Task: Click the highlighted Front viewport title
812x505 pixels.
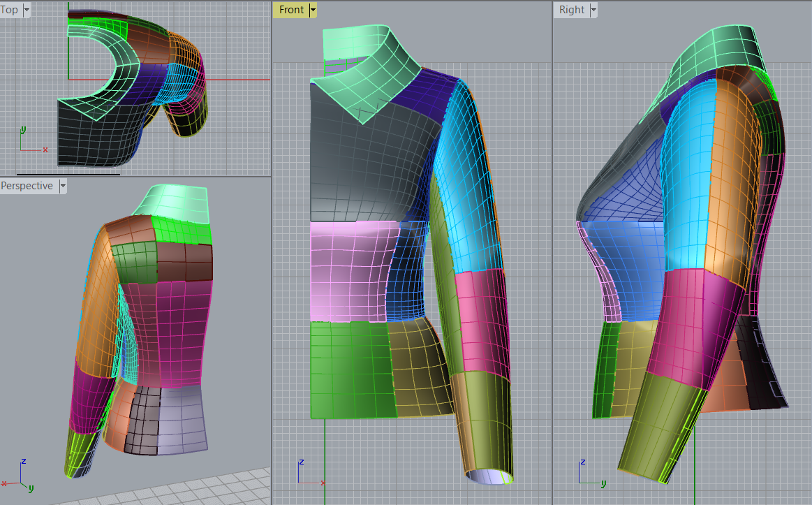Action: pos(291,10)
